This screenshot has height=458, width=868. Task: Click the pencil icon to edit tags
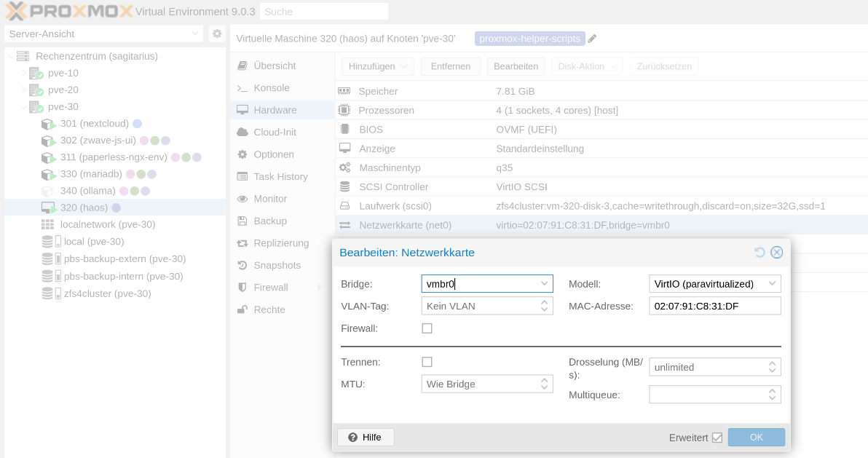click(592, 39)
